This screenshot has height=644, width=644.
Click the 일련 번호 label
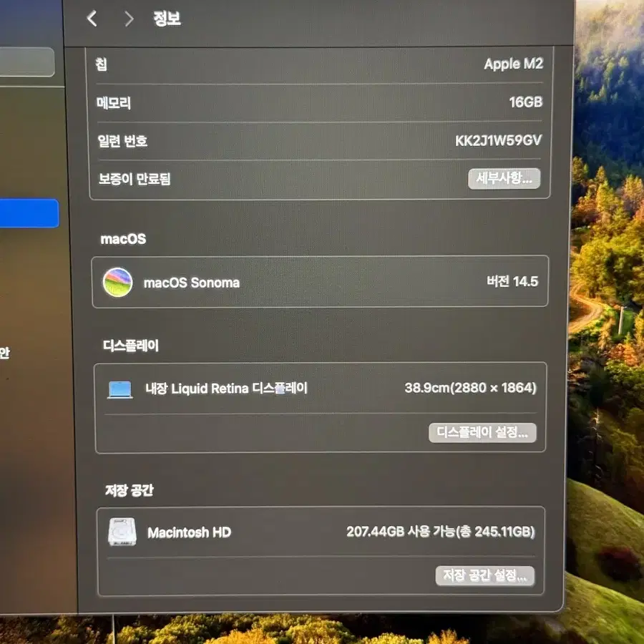(x=122, y=141)
